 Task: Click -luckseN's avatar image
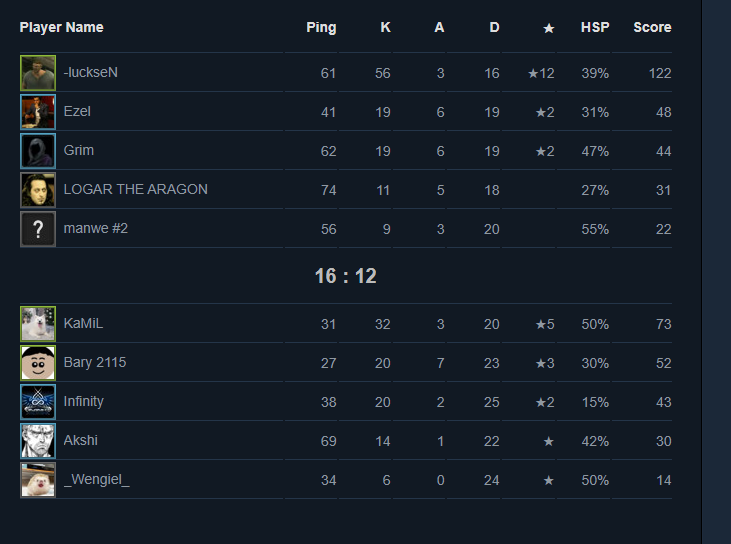[x=38, y=73]
